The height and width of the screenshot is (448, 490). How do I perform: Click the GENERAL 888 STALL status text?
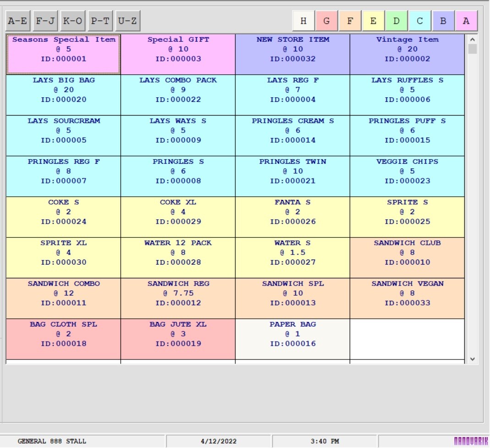[52, 441]
